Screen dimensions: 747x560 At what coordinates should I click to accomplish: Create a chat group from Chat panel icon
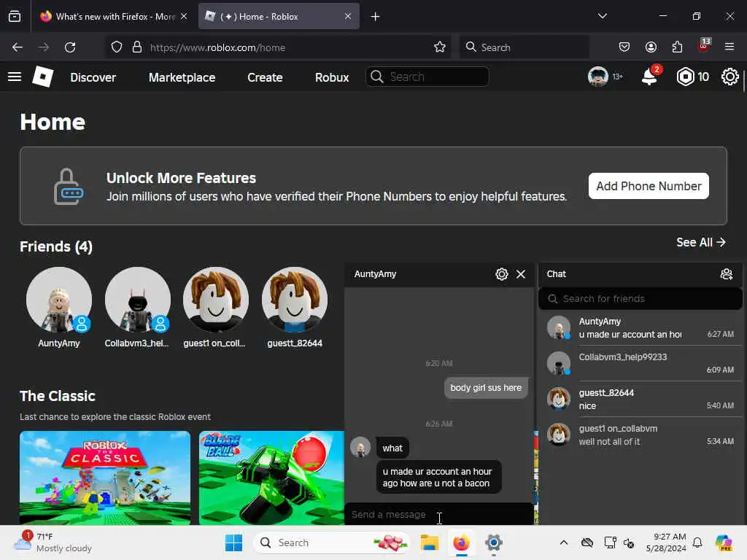[727, 274]
